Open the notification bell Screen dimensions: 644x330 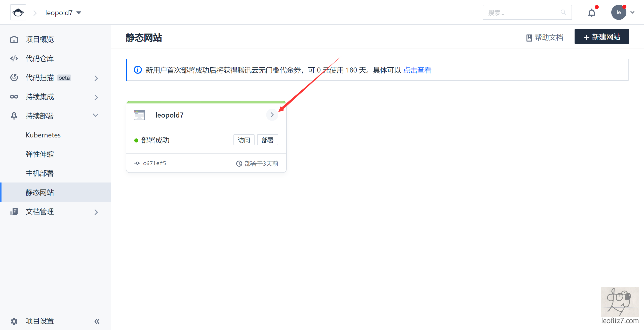(592, 12)
